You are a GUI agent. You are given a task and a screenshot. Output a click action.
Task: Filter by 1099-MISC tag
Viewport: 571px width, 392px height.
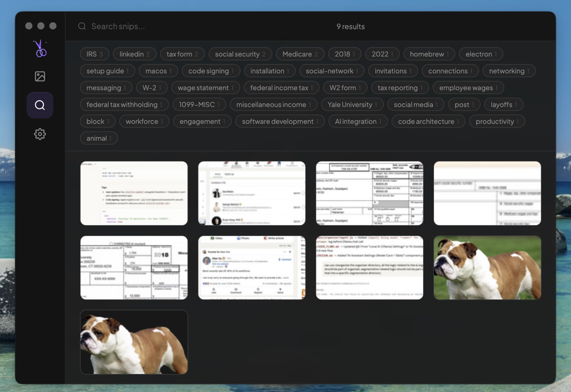click(199, 105)
